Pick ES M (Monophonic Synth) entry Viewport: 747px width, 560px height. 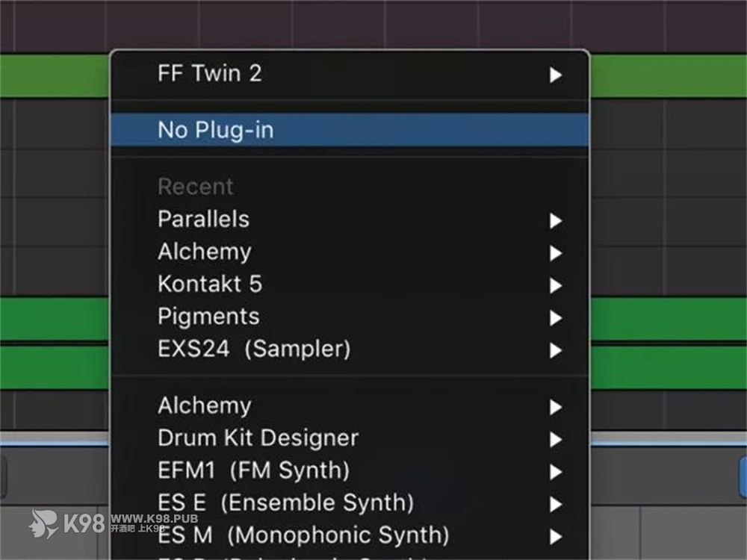[x=350, y=535]
